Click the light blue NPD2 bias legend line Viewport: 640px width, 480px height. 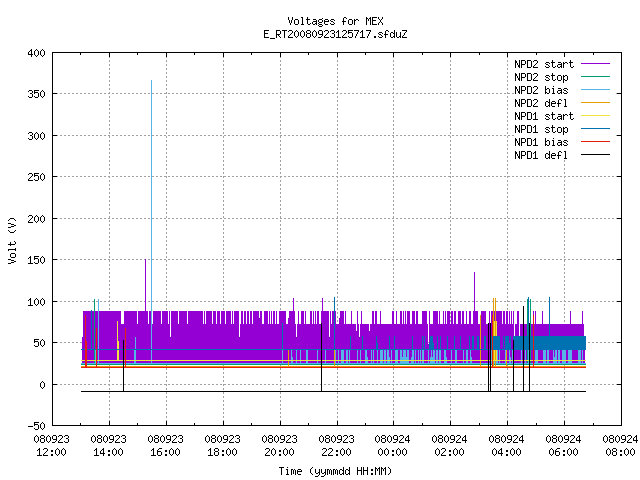pos(595,90)
